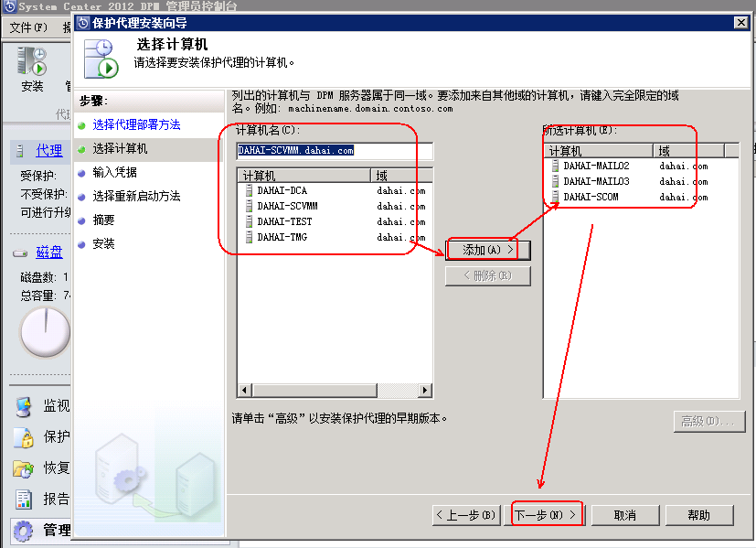Click server icon of DAHAI-SCVMM row

(249, 206)
